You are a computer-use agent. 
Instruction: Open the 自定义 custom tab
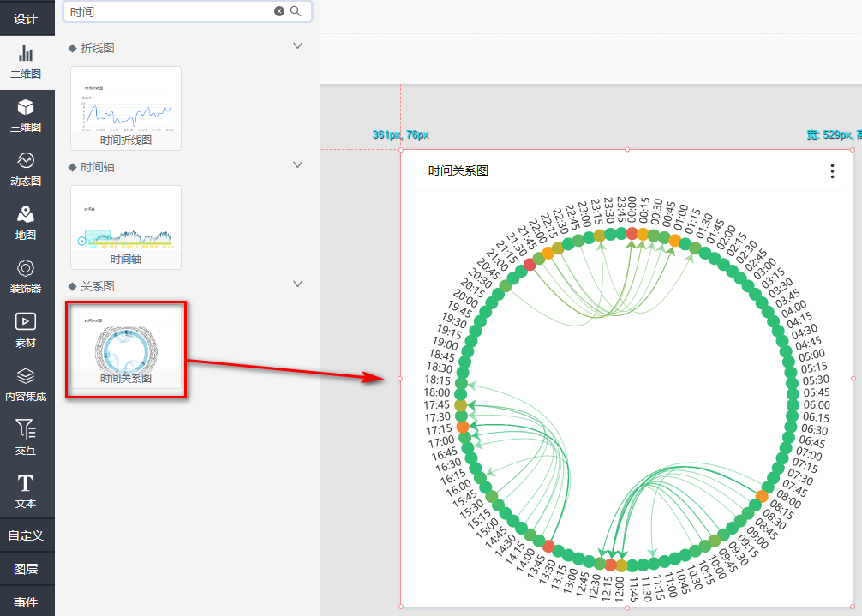[x=26, y=535]
